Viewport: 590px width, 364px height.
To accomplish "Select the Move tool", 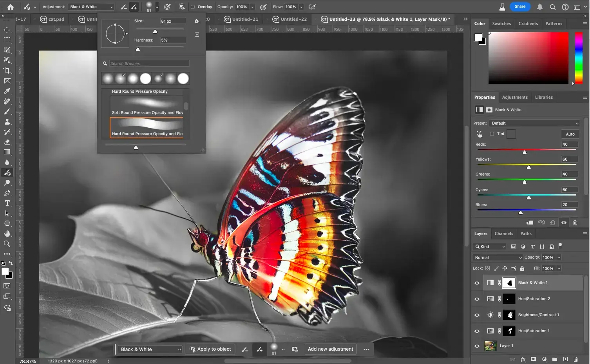I will (x=7, y=29).
